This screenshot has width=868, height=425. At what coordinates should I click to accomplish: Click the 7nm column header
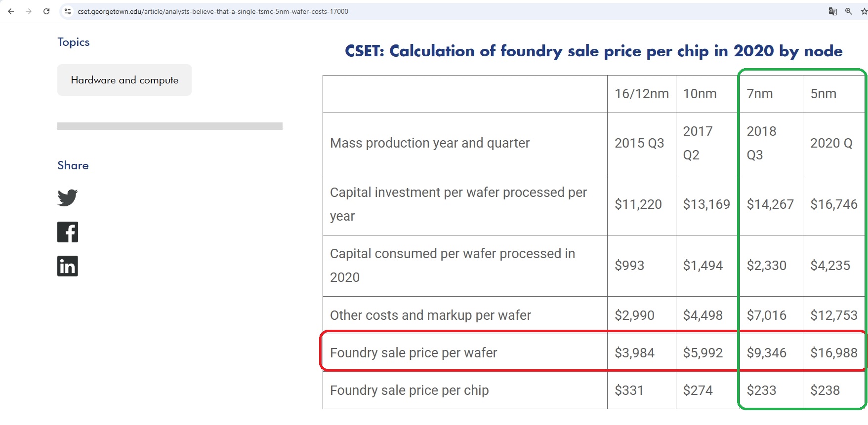760,94
